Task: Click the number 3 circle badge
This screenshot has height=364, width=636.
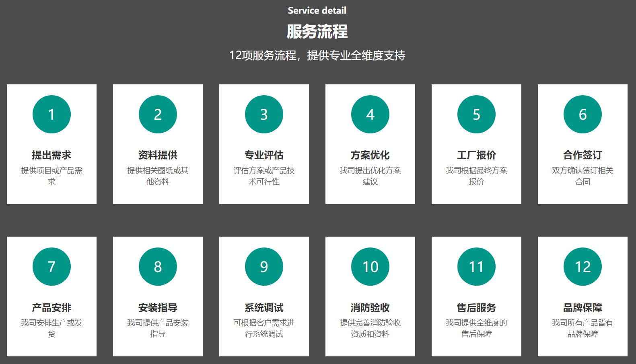Action: pyautogui.click(x=264, y=115)
